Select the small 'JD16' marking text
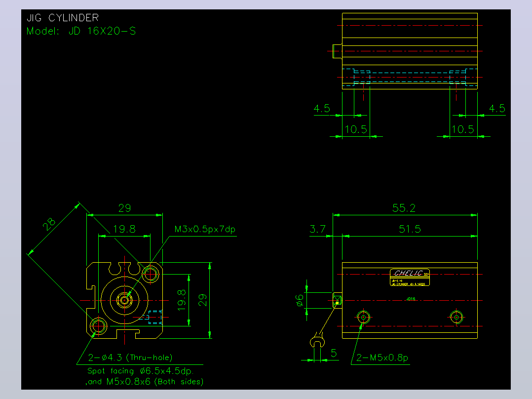The width and height of the screenshot is (532, 399). pyautogui.click(x=411, y=299)
